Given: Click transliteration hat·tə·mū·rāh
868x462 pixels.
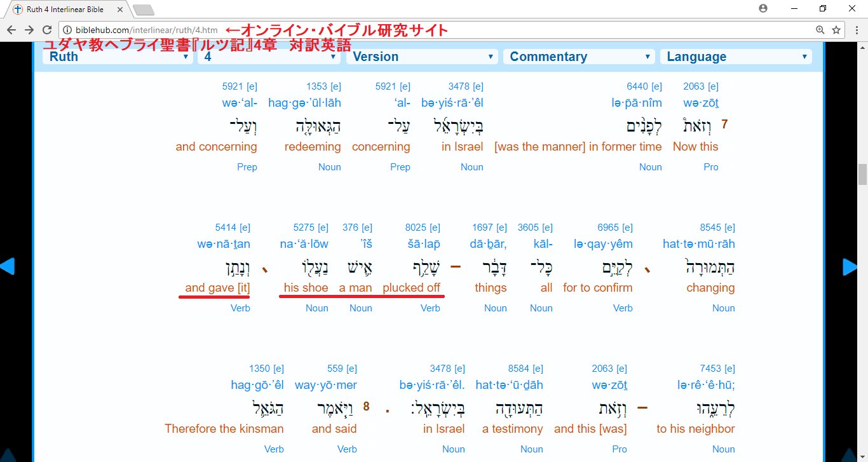Looking at the screenshot, I should pyautogui.click(x=698, y=244).
